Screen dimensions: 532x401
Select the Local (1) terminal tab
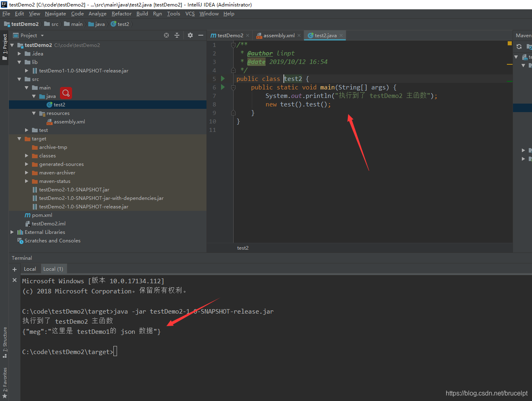pos(53,269)
